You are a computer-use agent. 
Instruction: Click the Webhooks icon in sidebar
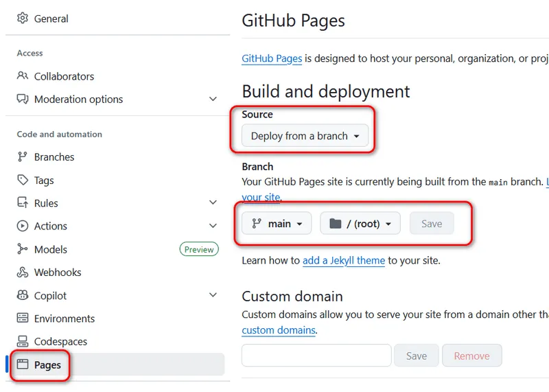tap(23, 273)
